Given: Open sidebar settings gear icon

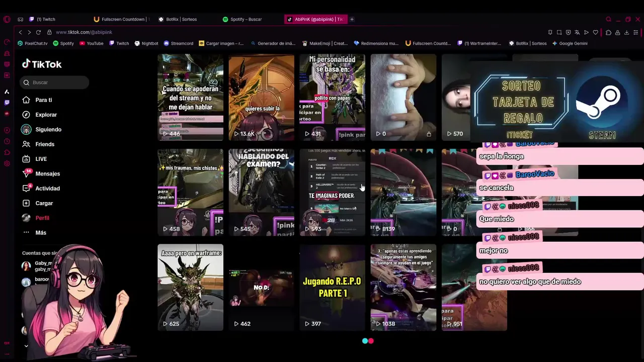Looking at the screenshot, I should click(x=7, y=163).
